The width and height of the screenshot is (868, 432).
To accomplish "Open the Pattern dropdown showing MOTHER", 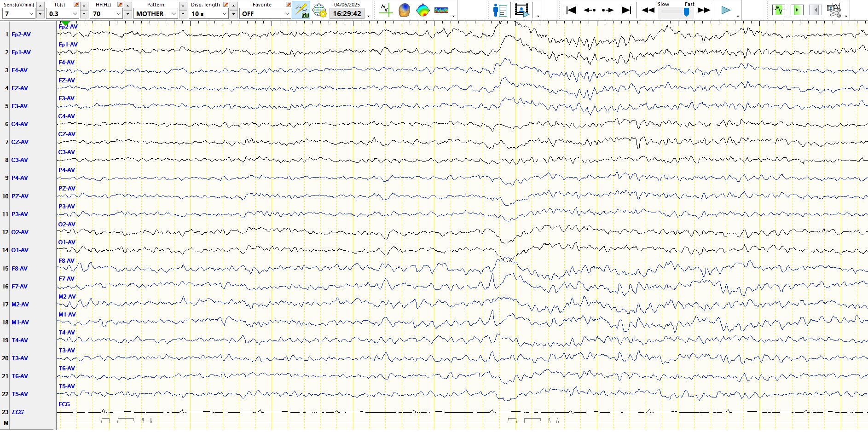I will [174, 14].
